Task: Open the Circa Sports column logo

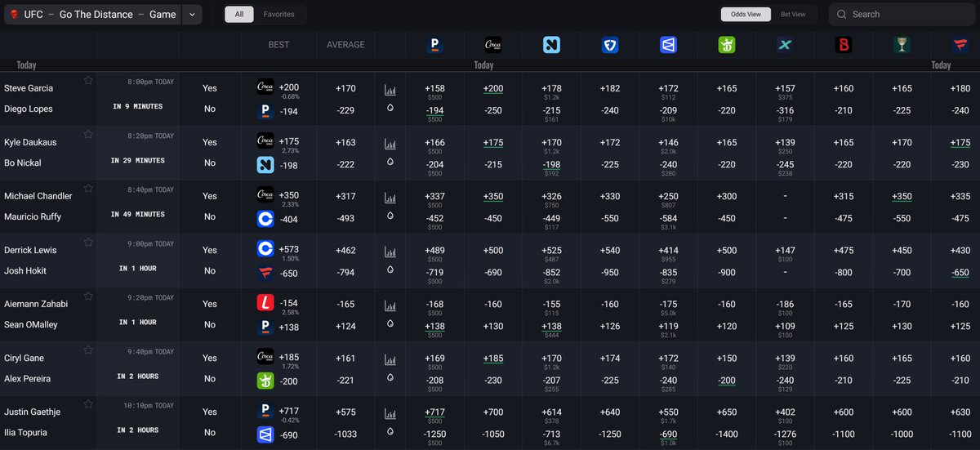Action: point(493,45)
